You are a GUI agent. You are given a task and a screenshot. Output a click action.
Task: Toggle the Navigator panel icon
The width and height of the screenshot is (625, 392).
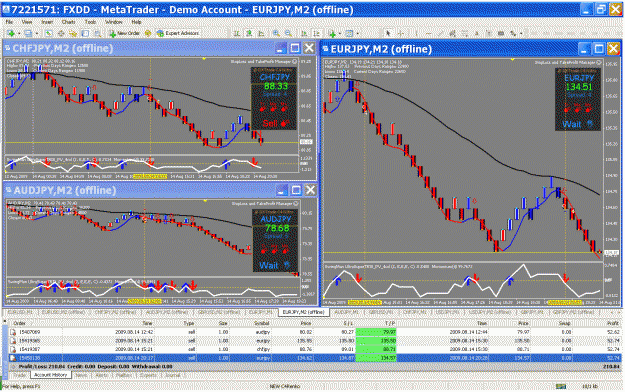click(73, 33)
